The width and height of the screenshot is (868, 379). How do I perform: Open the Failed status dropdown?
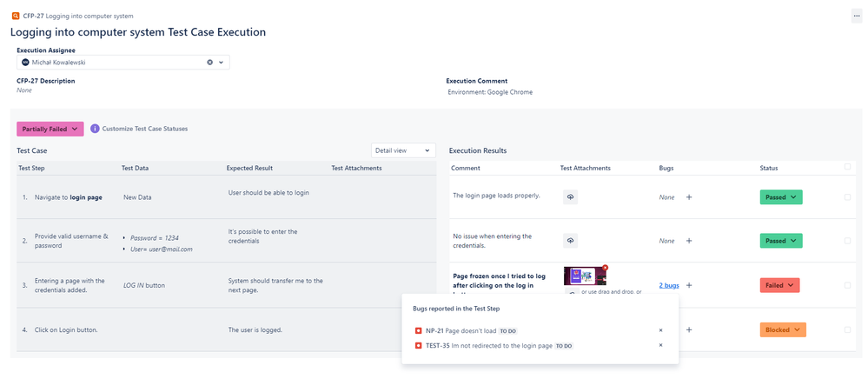click(x=780, y=285)
